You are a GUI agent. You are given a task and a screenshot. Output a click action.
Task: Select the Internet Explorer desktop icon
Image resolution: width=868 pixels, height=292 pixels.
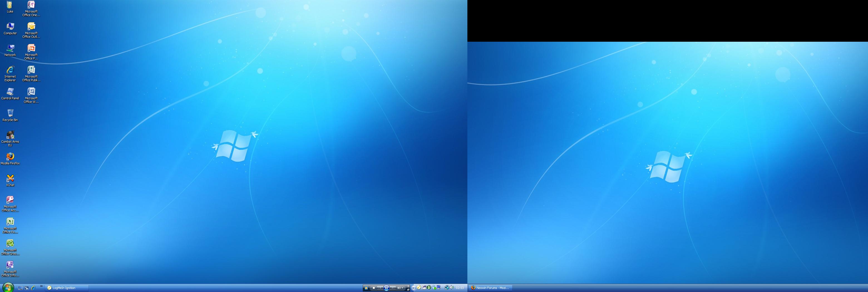point(10,74)
